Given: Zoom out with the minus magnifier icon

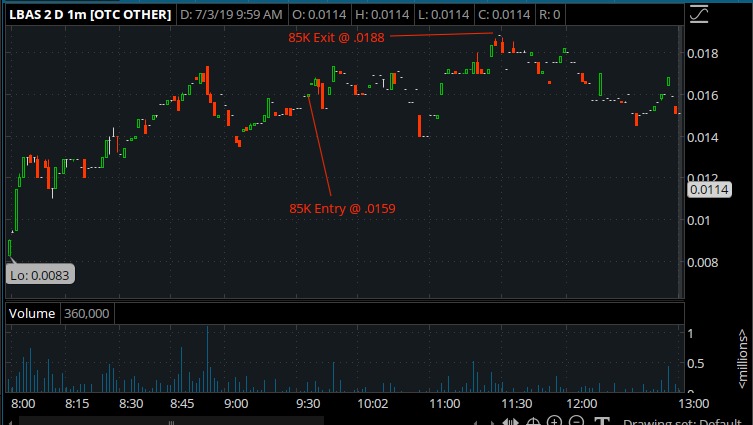Looking at the screenshot, I should (x=577, y=422).
